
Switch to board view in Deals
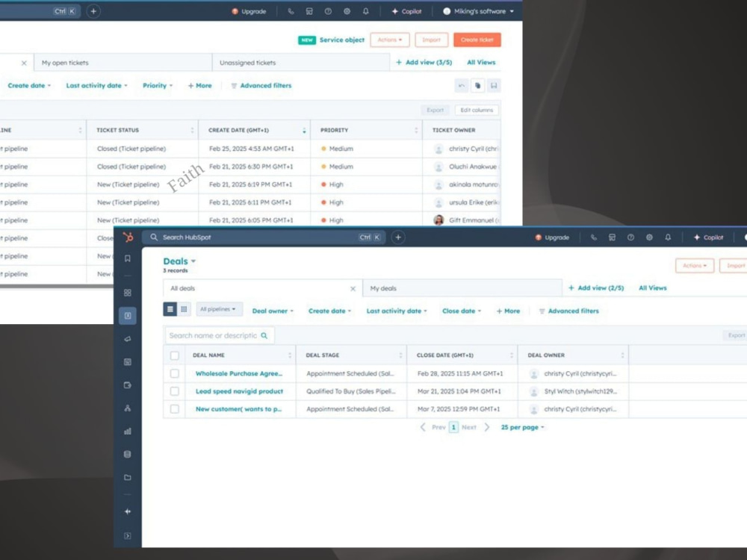[x=184, y=309]
